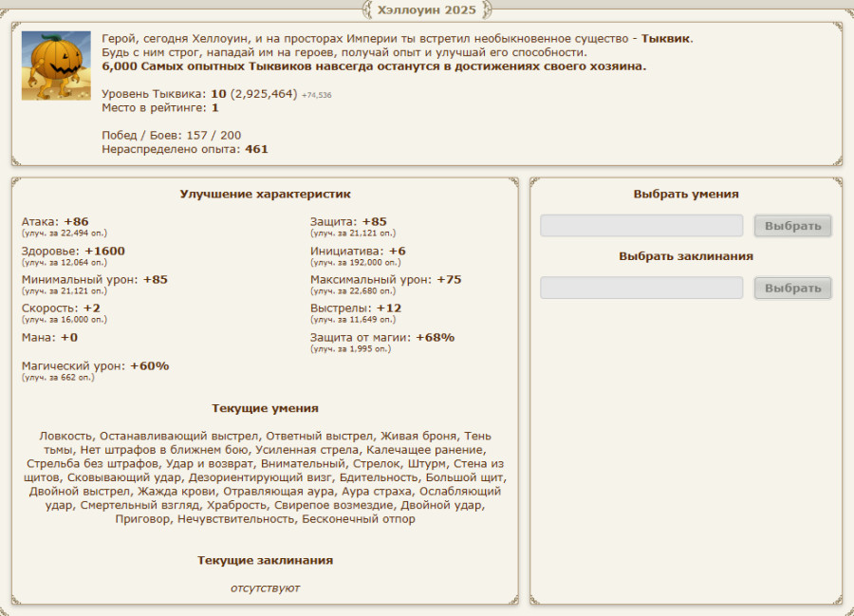Viewport: 854px width, 616px height.
Task: Upgrade the Магический урон +60% stat
Action: pos(58,377)
